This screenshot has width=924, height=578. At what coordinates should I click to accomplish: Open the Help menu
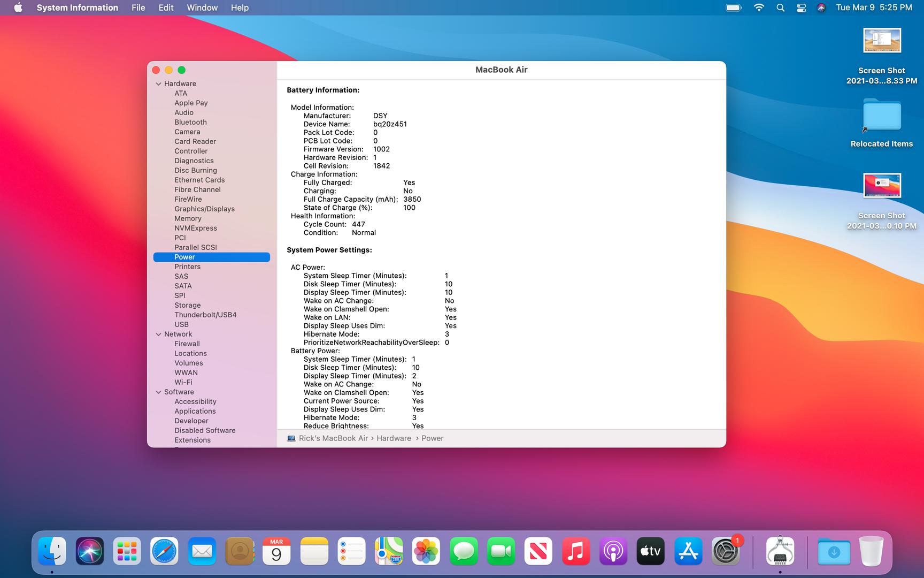coord(240,7)
